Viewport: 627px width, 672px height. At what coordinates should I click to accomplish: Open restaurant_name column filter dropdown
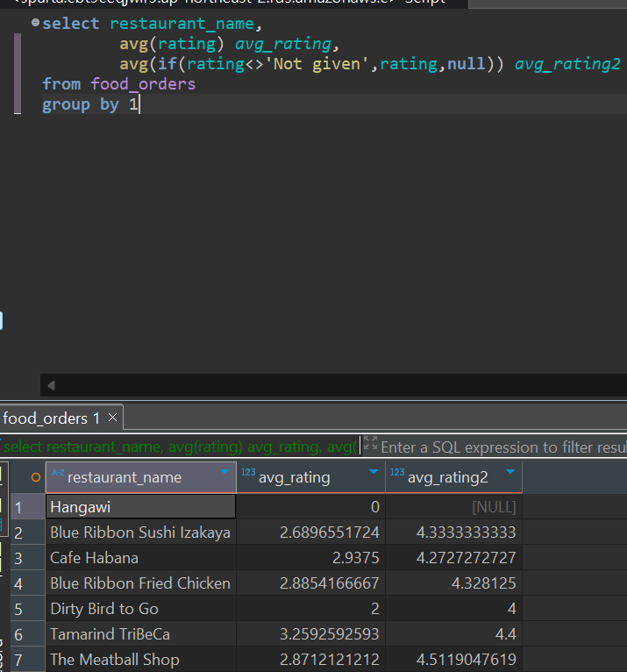point(224,471)
